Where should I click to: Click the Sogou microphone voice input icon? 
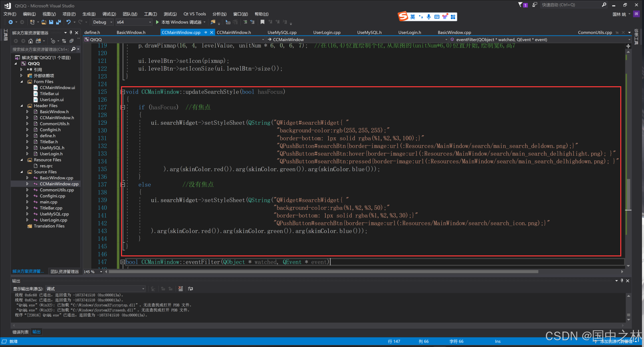click(429, 17)
